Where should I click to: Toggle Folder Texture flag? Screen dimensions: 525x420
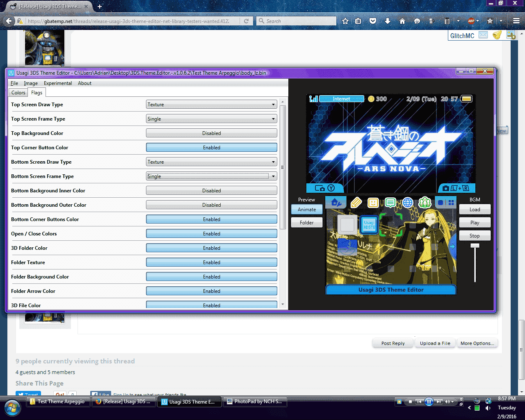[212, 262]
